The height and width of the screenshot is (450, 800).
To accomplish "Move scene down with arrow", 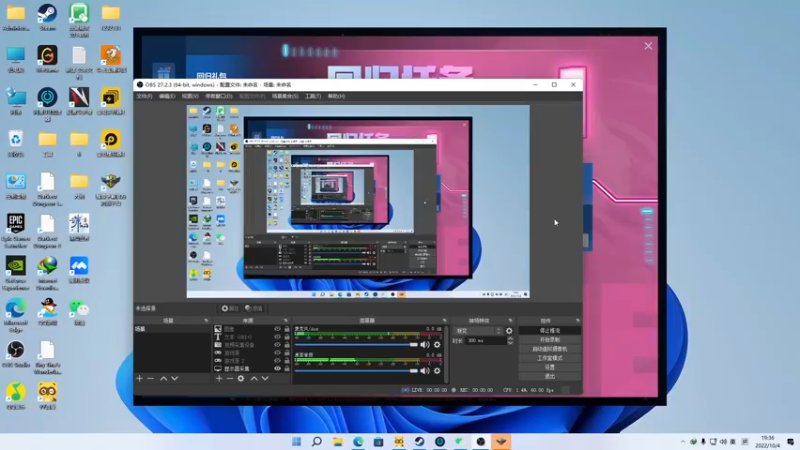I will click(174, 379).
